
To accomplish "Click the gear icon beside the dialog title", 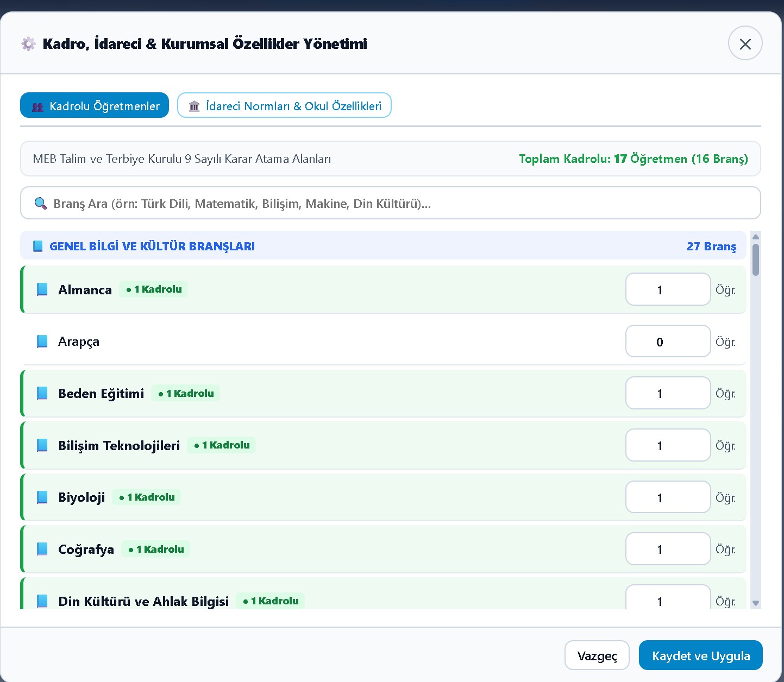I will click(x=28, y=43).
